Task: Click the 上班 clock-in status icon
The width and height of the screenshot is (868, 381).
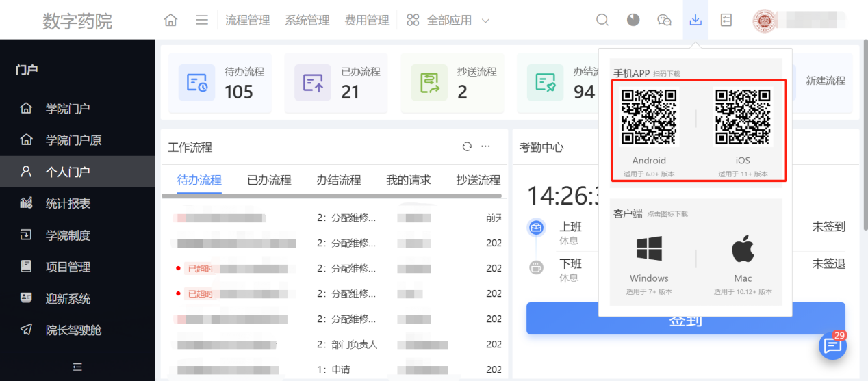Action: (x=537, y=228)
